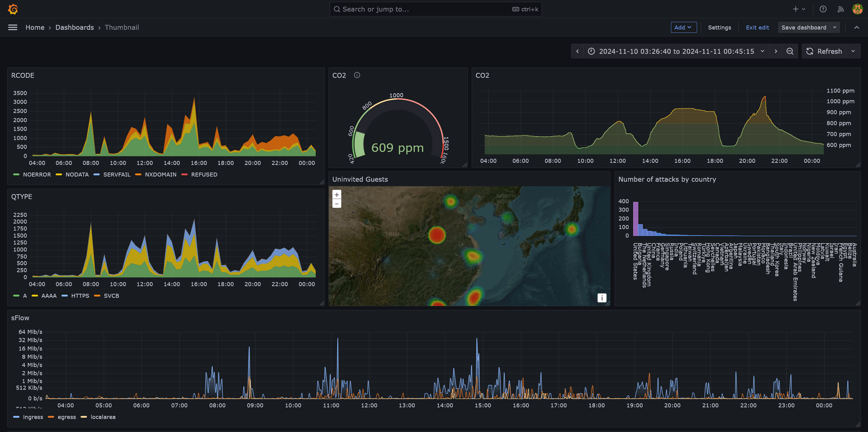This screenshot has width=868, height=432.
Task: Click the user avatar icon
Action: coord(857,9)
